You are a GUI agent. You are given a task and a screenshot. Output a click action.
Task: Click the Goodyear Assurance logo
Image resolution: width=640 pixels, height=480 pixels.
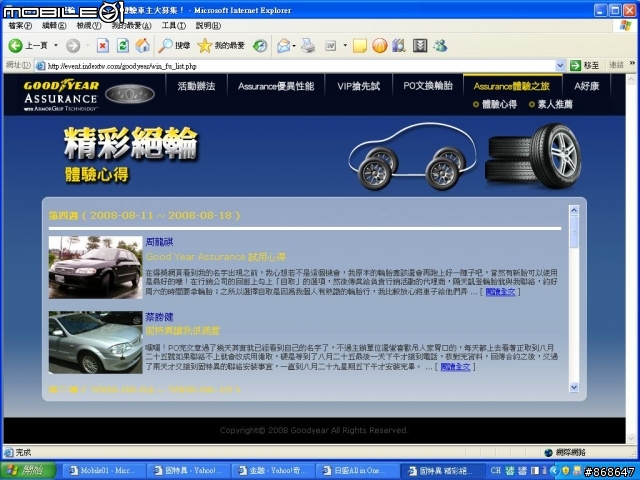pyautogui.click(x=89, y=95)
